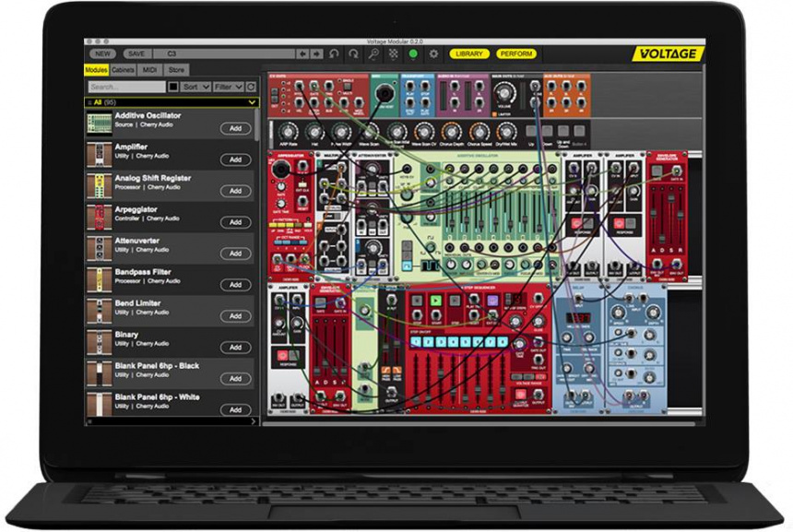The image size is (793, 532).
Task: Click the redo arrow icon
Action: coord(355,53)
